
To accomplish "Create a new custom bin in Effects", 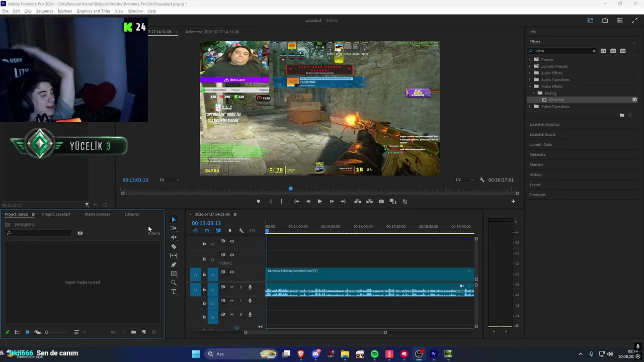I will (x=622, y=115).
